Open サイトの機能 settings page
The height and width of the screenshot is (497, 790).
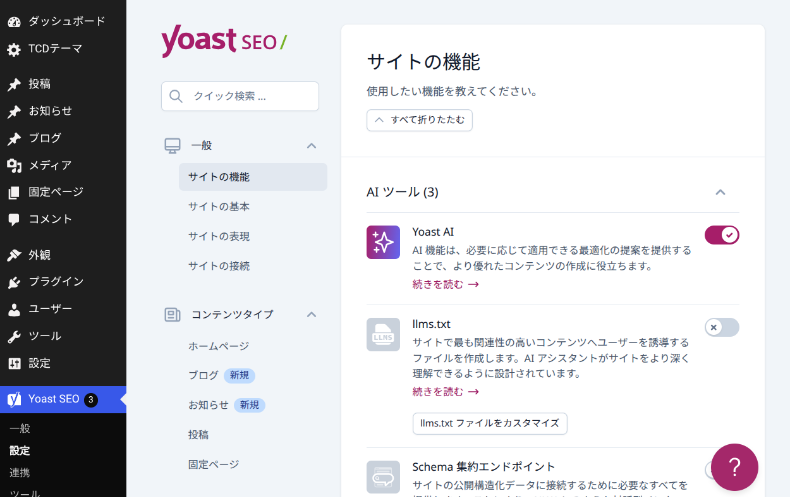click(x=253, y=177)
